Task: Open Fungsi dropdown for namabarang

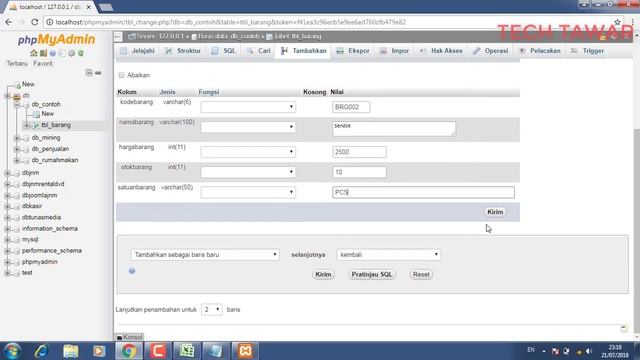Action: click(248, 127)
